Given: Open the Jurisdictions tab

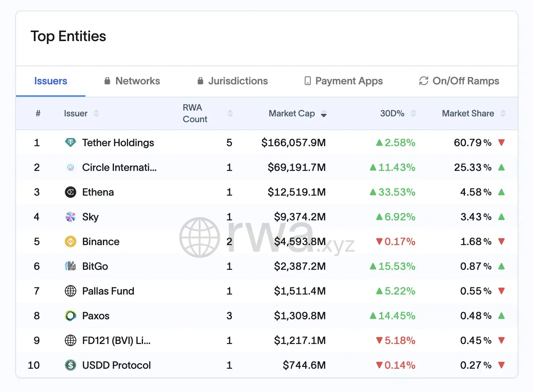Looking at the screenshot, I should coord(232,81).
